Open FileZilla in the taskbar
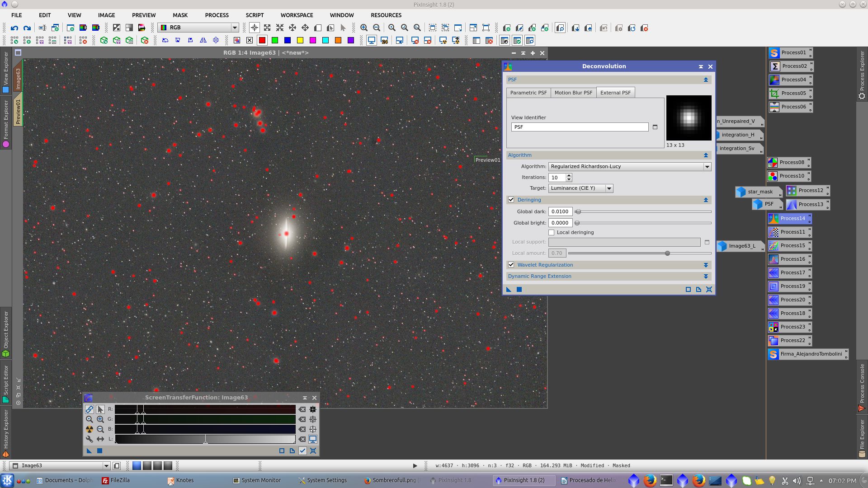Image resolution: width=868 pixels, height=488 pixels. (116, 481)
